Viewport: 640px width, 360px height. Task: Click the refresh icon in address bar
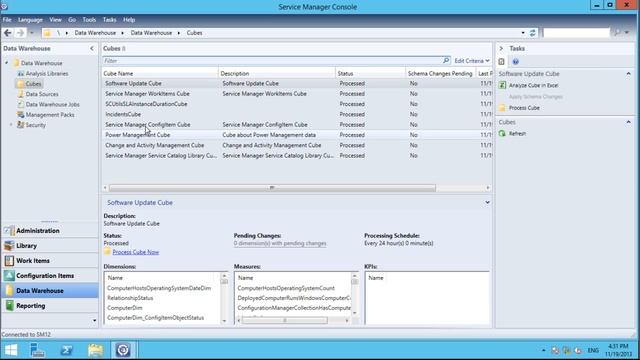[533, 33]
